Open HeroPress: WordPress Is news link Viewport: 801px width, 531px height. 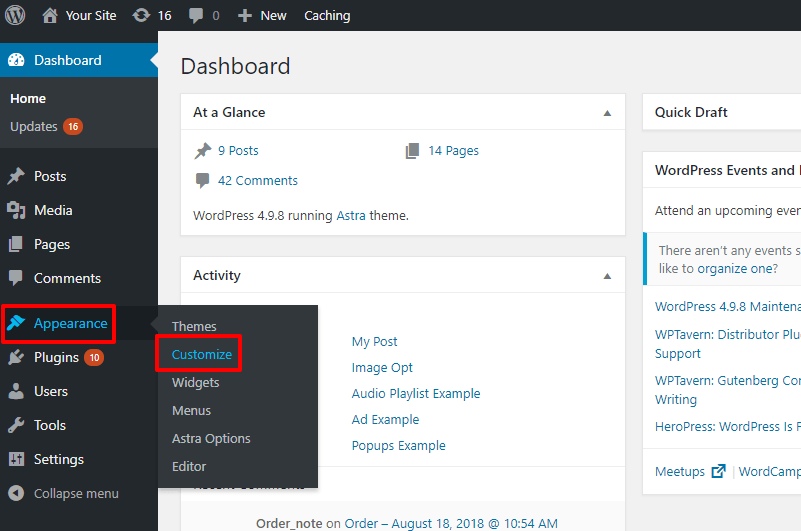coord(728,427)
